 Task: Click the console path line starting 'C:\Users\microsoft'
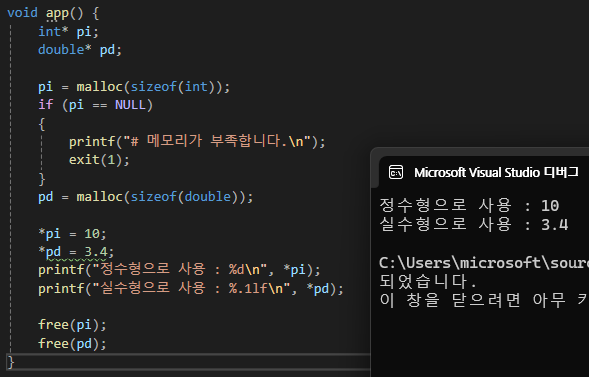coord(484,262)
